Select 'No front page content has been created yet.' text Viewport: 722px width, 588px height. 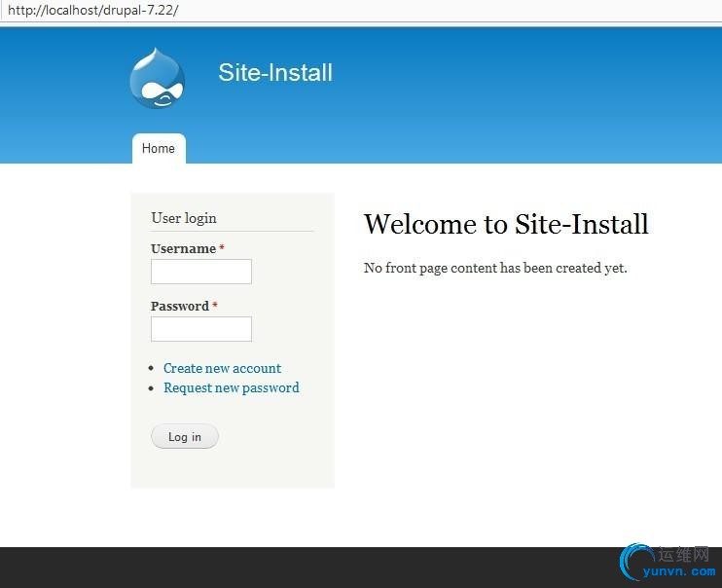[495, 268]
